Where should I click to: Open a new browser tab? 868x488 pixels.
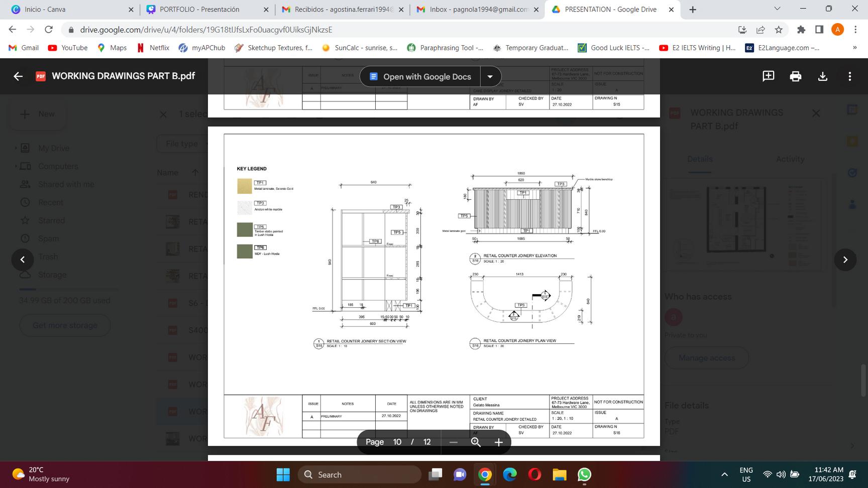[x=693, y=10]
